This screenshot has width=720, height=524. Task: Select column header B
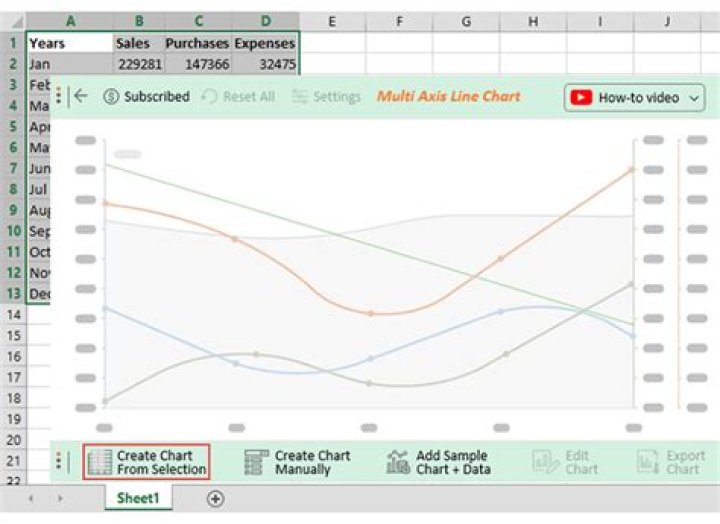(139, 21)
